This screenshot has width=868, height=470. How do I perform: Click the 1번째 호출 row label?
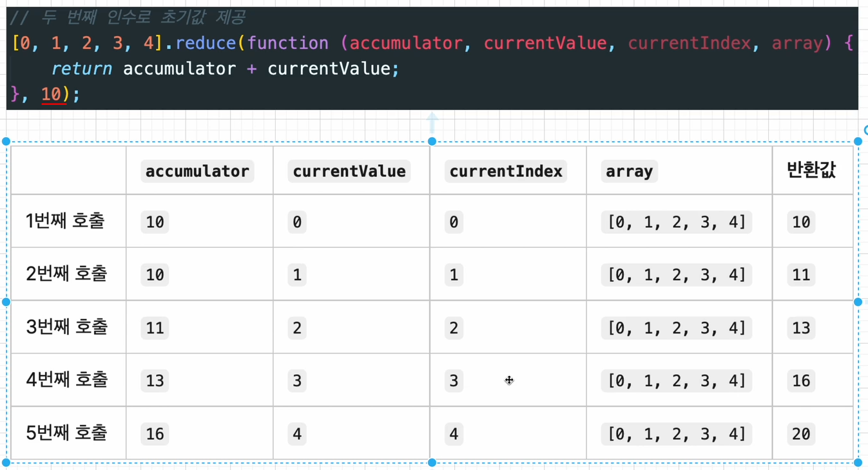(x=66, y=221)
